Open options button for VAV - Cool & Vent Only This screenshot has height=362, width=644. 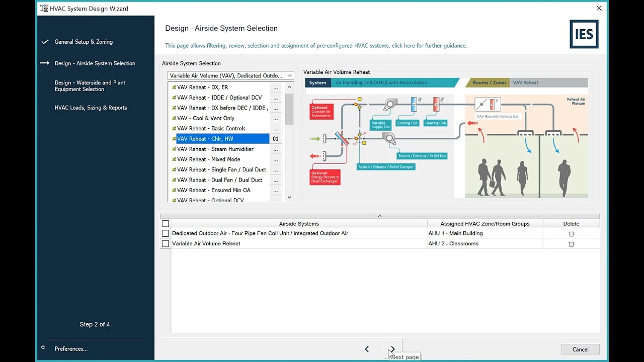coord(275,118)
